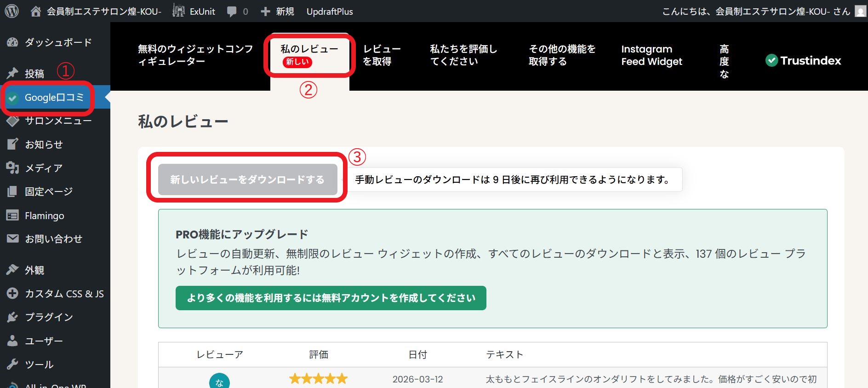Open the site home icon in admin bar
Viewport: 868px width, 388px height.
[36, 12]
